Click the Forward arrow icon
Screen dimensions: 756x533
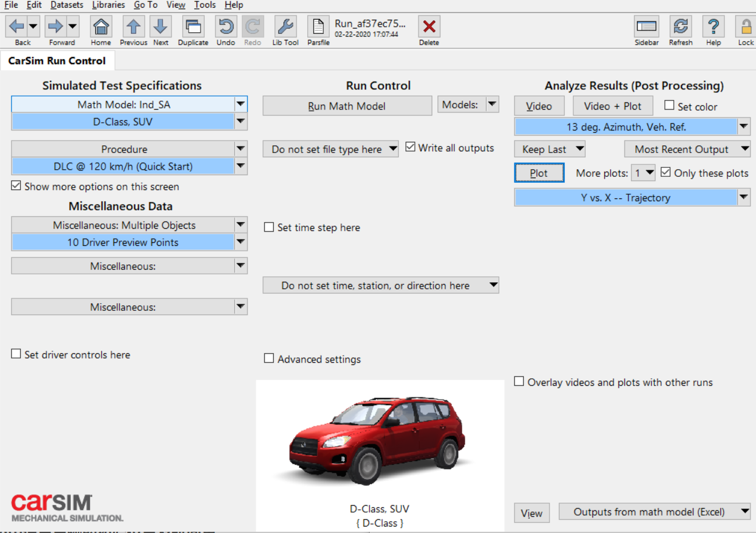tap(55, 26)
